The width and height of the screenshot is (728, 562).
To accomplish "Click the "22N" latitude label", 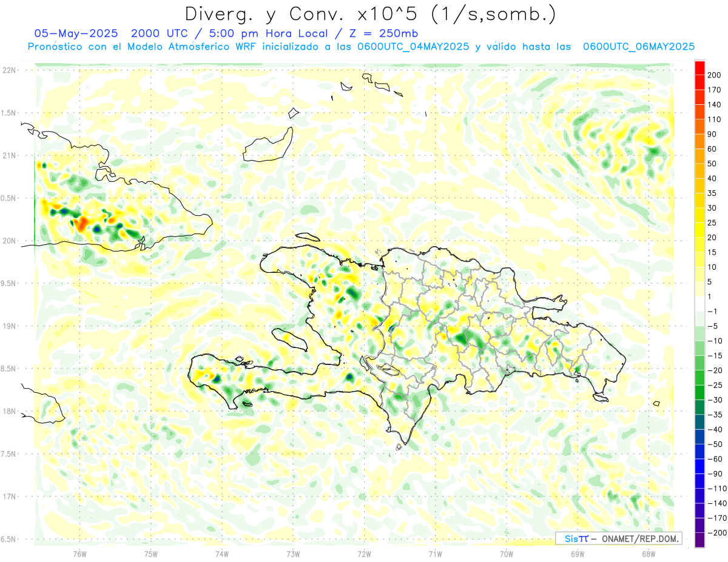I will 9,70.
